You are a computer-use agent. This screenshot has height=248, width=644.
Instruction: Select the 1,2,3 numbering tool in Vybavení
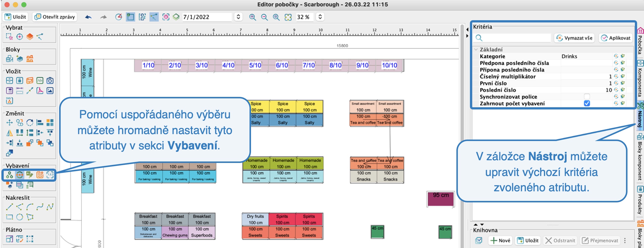(50, 175)
